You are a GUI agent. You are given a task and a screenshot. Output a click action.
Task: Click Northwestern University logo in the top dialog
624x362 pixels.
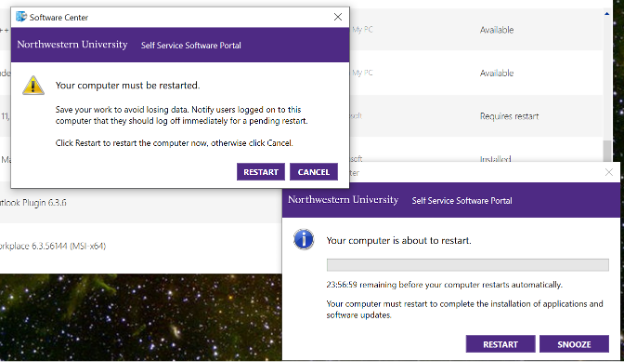point(72,45)
